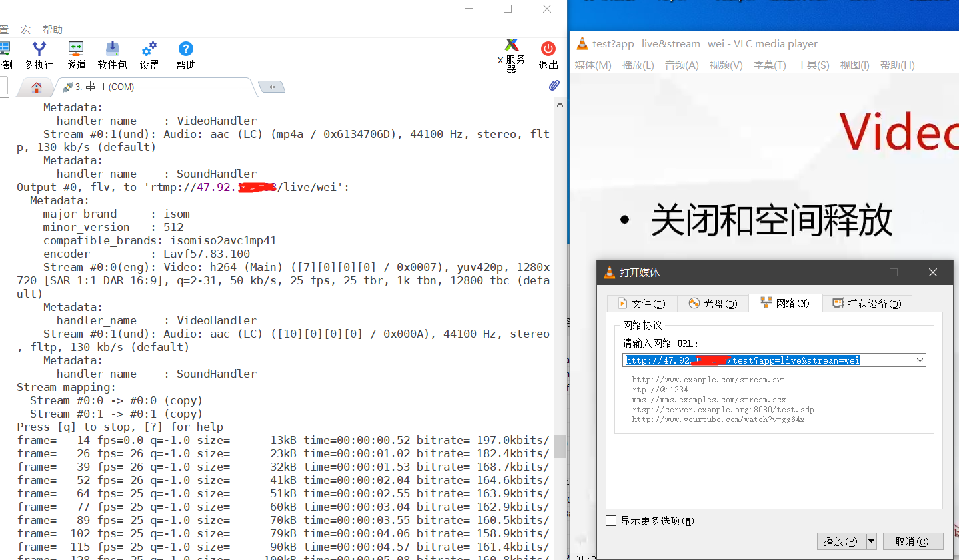Switch to the 捕获设备(D) tab
This screenshot has width=959, height=560.
click(x=867, y=304)
